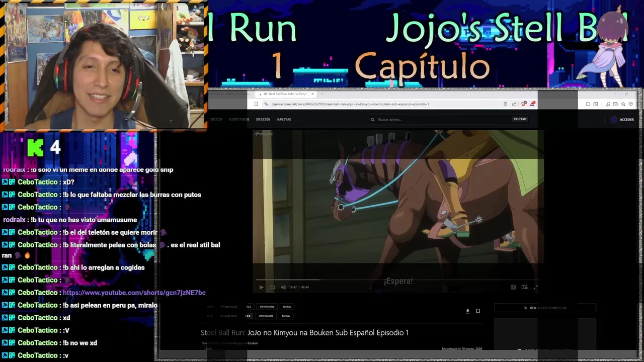The width and height of the screenshot is (644, 362).
Task: Click '¡Espera!' subtitle text
Action: tap(398, 281)
